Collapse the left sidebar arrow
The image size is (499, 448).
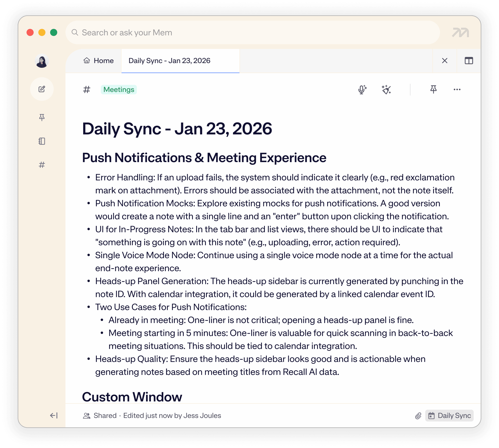pos(54,416)
